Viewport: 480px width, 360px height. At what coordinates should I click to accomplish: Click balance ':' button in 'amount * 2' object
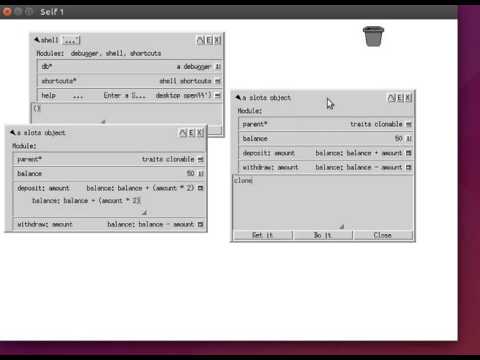pyautogui.click(x=200, y=174)
